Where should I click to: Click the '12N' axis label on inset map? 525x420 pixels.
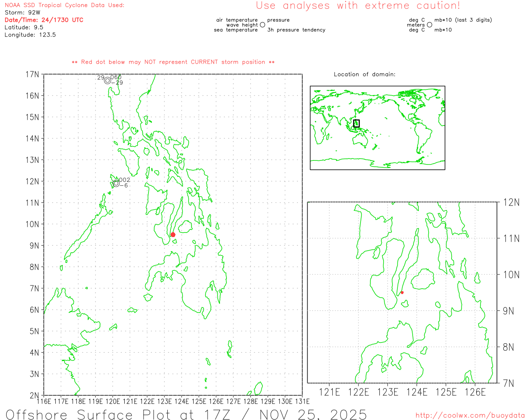[x=511, y=202]
